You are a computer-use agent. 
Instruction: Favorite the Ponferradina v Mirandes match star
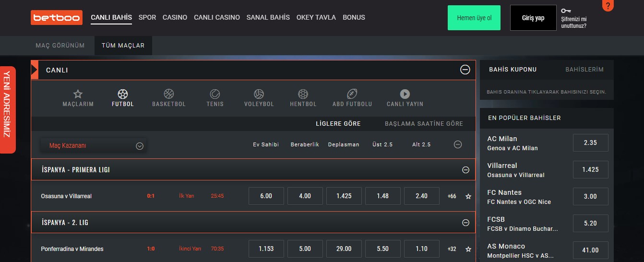pos(468,249)
